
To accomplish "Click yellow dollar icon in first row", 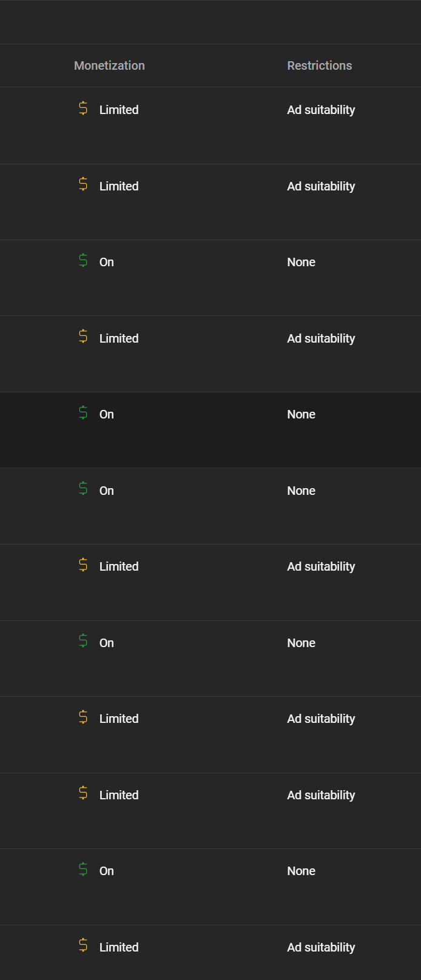I will (x=83, y=109).
